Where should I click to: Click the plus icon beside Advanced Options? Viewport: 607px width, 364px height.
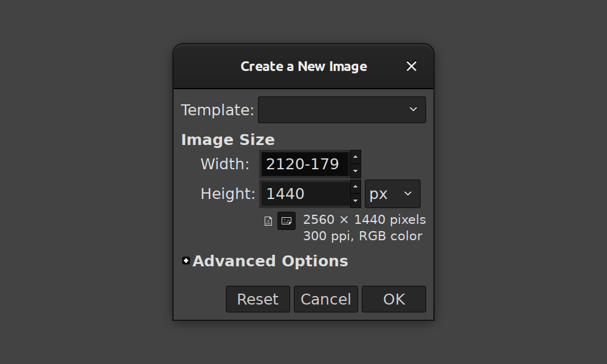click(x=185, y=261)
